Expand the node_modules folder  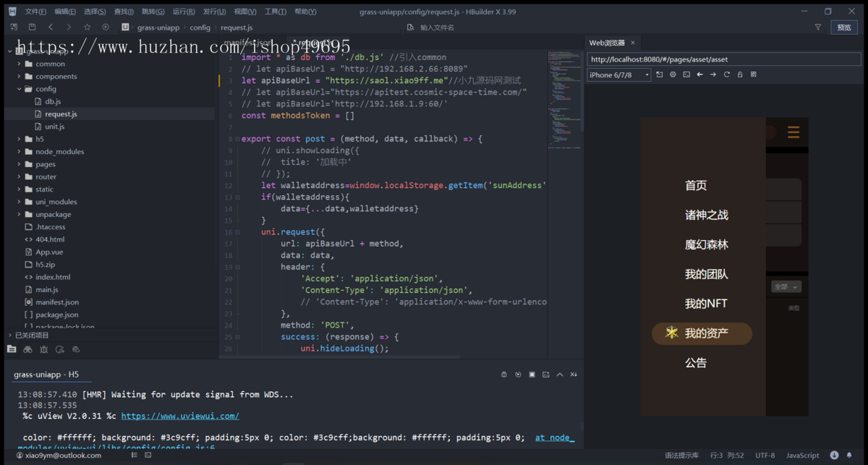[20, 151]
